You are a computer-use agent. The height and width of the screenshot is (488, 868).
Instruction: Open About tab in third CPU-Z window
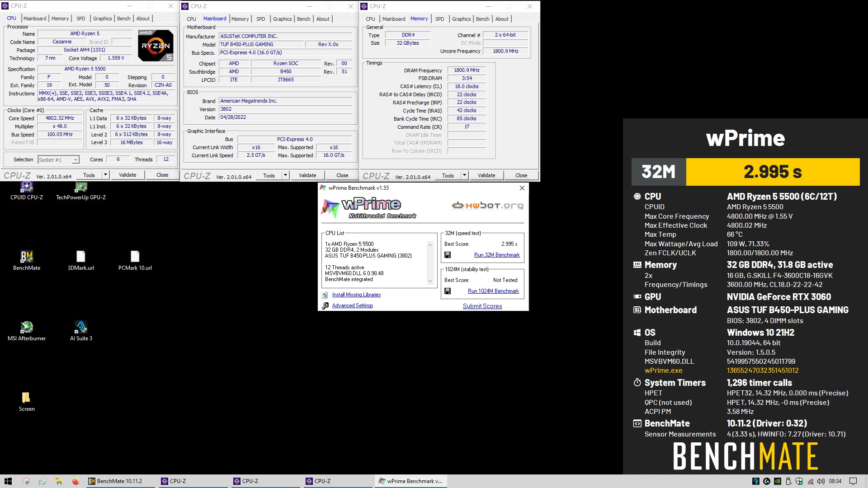502,19
